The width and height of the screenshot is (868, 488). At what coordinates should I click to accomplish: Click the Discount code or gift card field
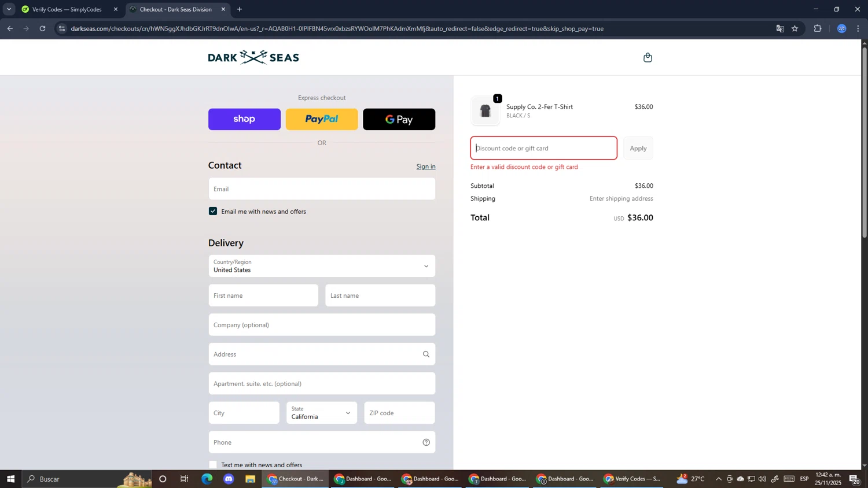544,148
